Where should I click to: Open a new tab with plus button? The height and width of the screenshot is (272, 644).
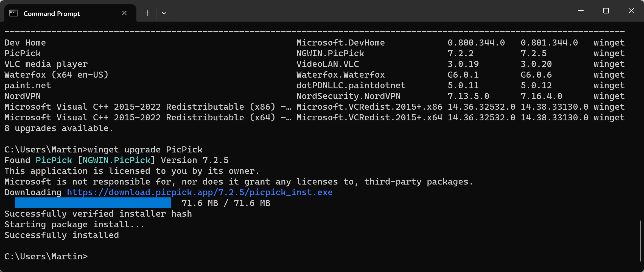pyautogui.click(x=148, y=13)
